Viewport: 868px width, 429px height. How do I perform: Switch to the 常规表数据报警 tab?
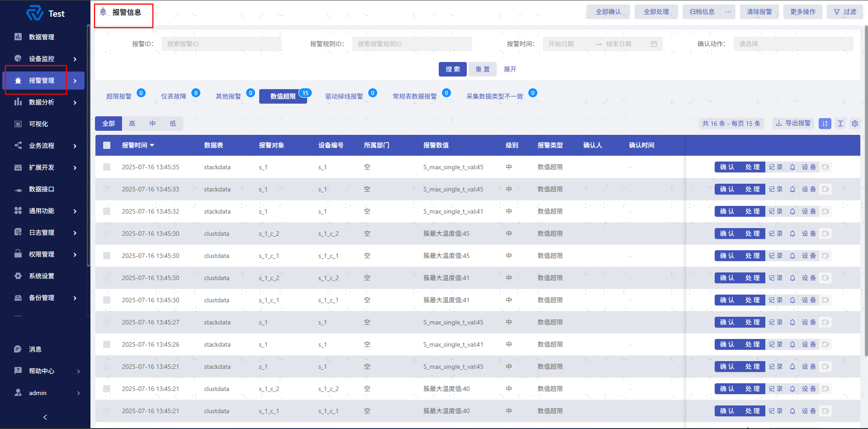click(415, 96)
